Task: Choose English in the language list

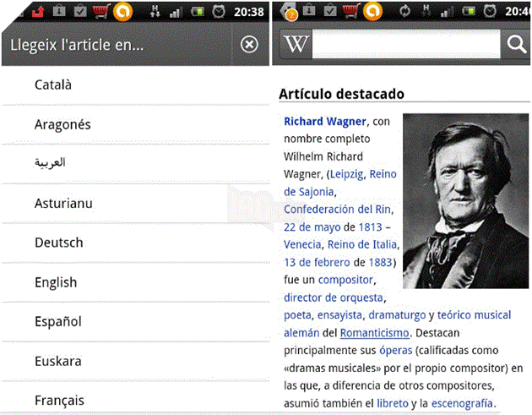Action: pos(56,282)
